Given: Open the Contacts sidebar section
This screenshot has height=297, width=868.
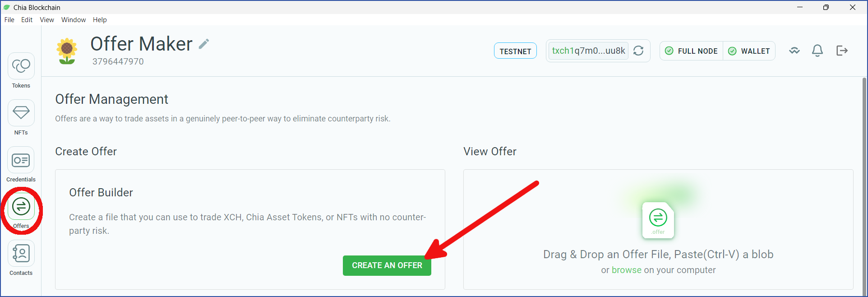Looking at the screenshot, I should [x=21, y=258].
